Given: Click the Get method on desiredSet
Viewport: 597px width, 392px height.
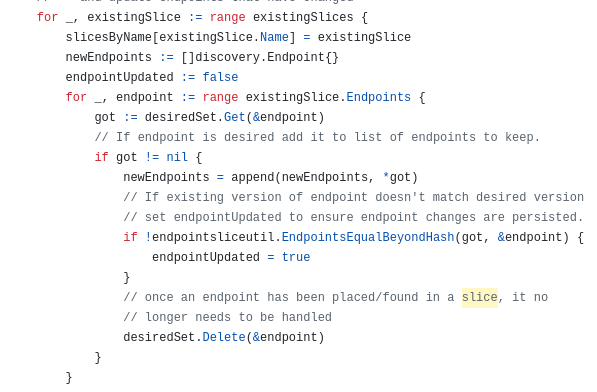Looking at the screenshot, I should [235, 117].
